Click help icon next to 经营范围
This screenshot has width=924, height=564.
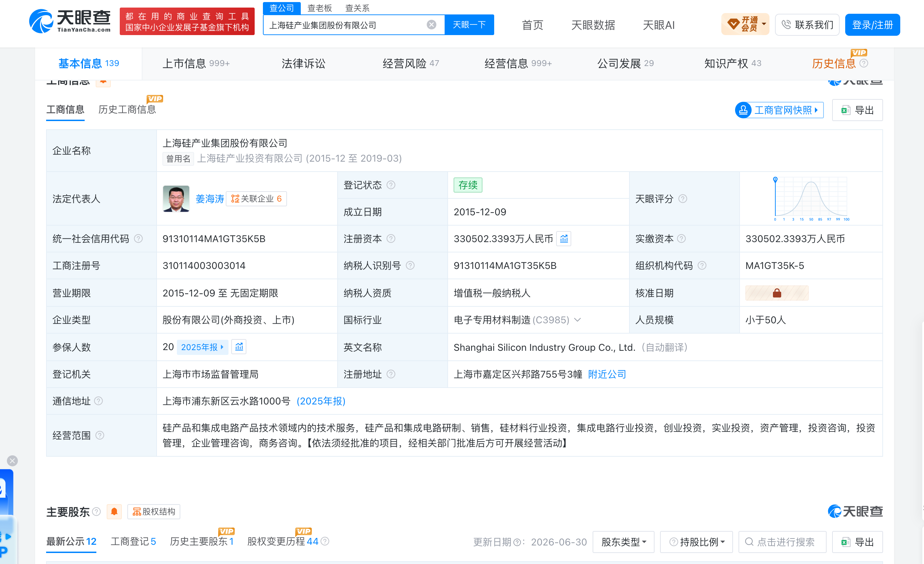(x=100, y=435)
